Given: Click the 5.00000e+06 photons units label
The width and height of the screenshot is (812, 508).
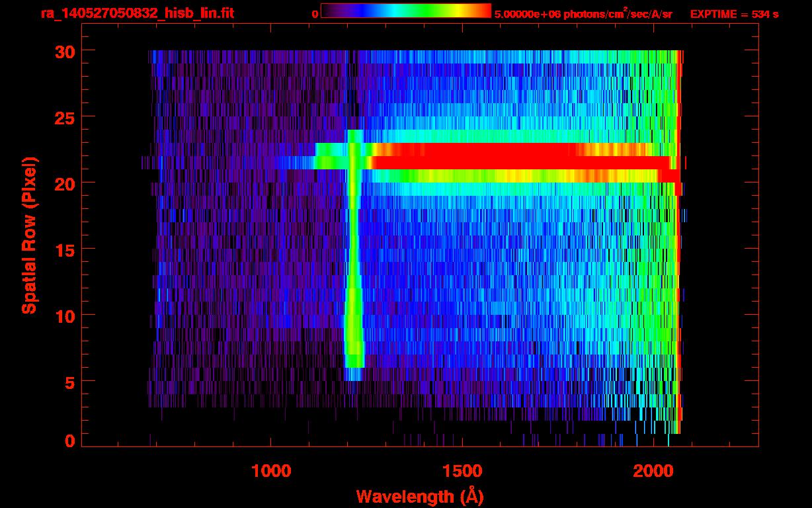Looking at the screenshot, I should (583, 13).
